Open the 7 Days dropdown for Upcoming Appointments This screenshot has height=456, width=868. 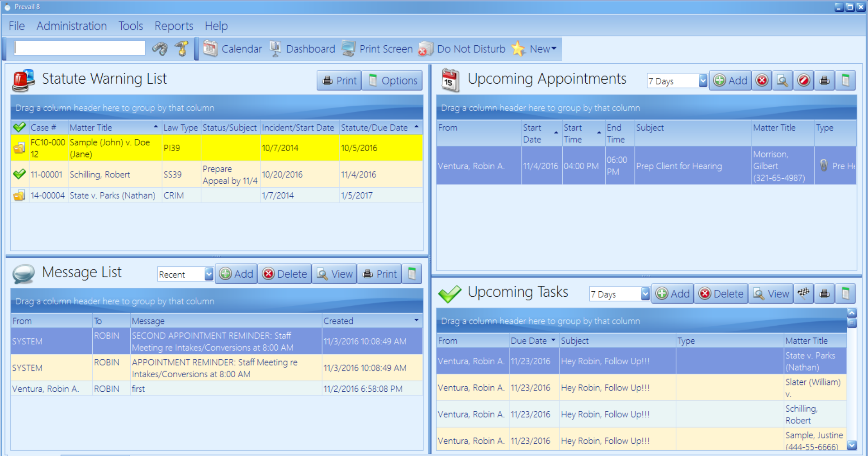tap(702, 81)
